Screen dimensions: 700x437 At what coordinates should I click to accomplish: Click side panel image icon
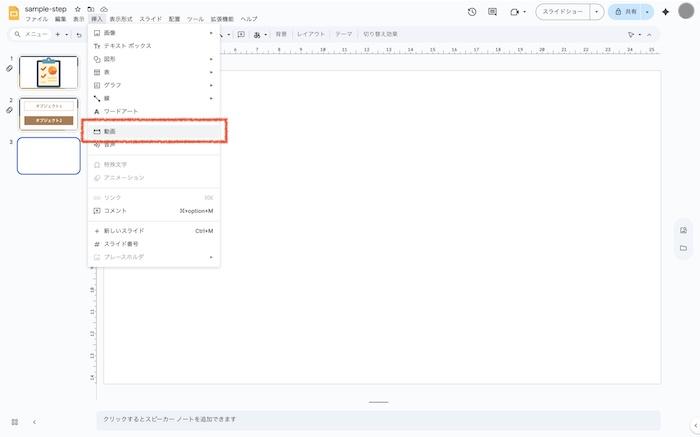tap(683, 230)
